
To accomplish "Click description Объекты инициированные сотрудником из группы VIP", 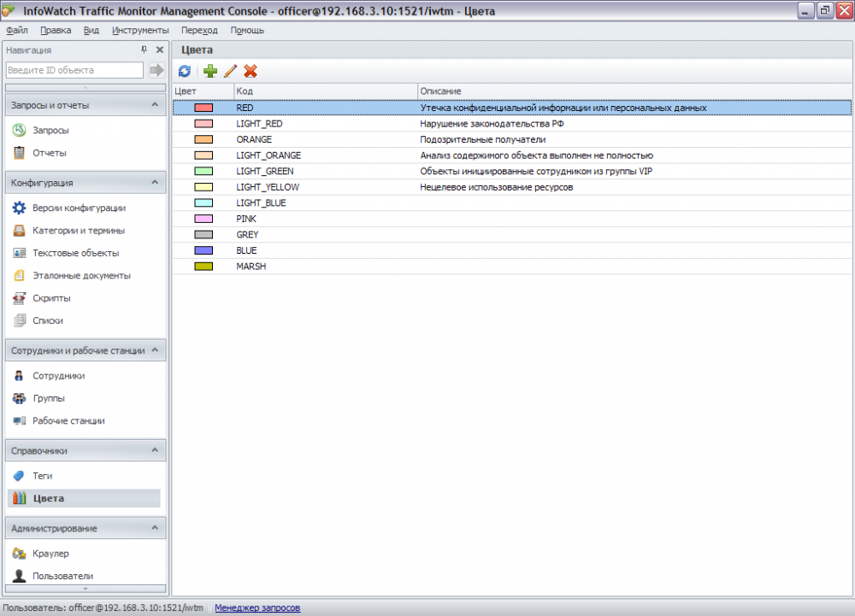I will pyautogui.click(x=536, y=171).
